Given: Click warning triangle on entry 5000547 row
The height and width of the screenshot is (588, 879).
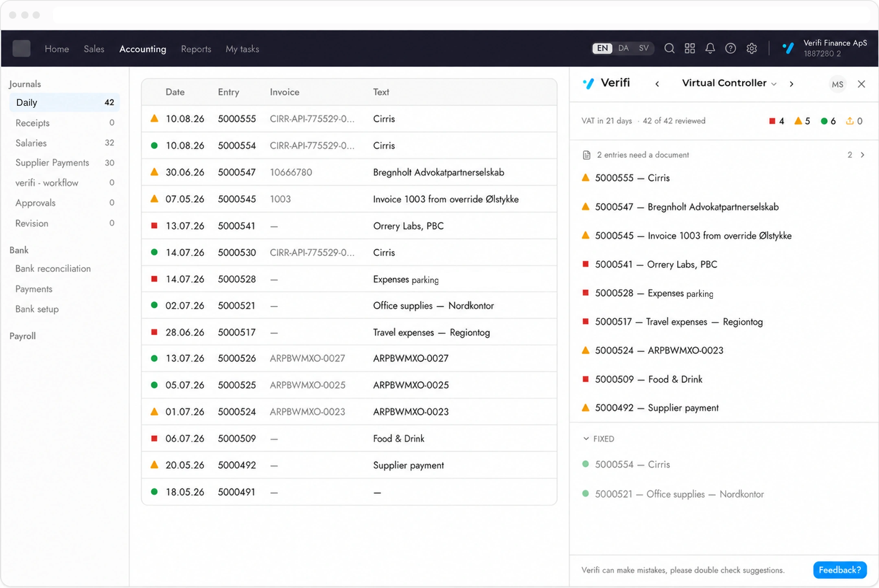Looking at the screenshot, I should point(154,172).
